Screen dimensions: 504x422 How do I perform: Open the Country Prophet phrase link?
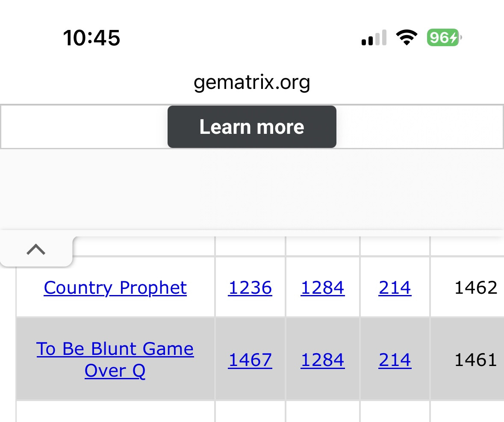[x=115, y=288]
